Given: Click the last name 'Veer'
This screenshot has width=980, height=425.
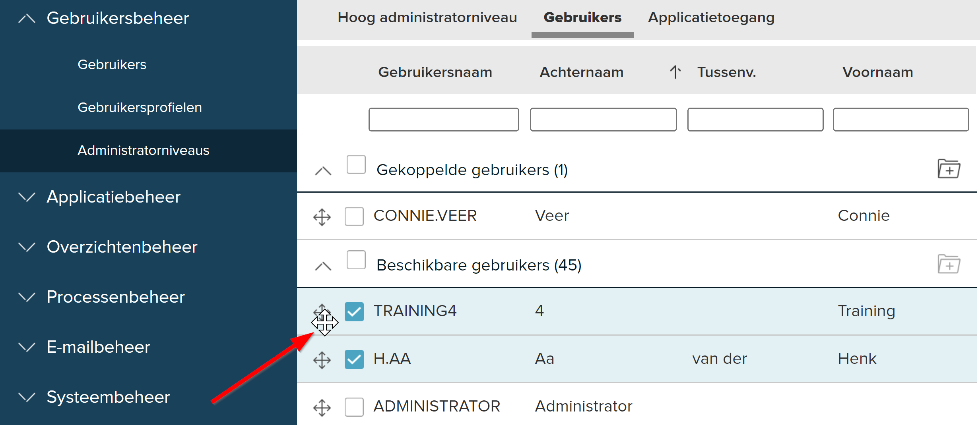Looking at the screenshot, I should point(552,216).
